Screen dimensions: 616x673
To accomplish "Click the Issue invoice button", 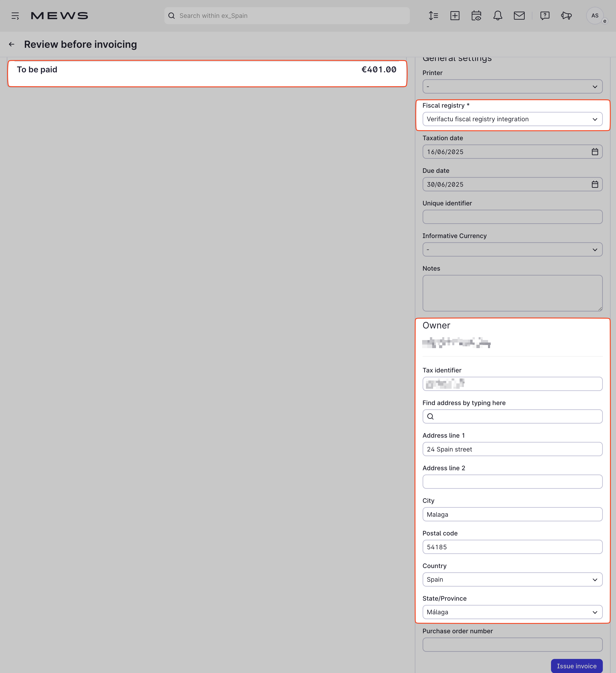I will point(577,666).
